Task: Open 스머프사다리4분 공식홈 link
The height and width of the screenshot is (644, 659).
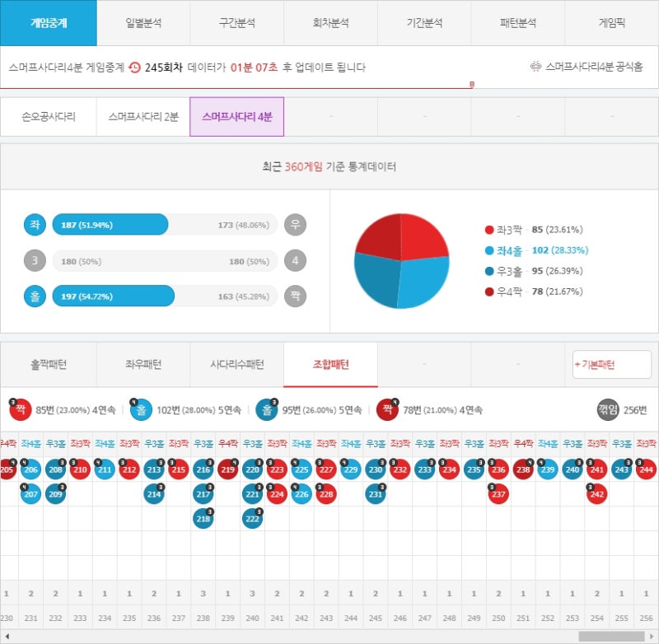Action: (594, 67)
